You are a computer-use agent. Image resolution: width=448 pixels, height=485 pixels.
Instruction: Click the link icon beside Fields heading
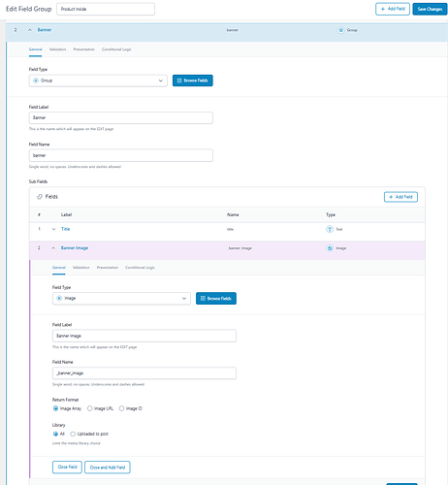pos(40,197)
